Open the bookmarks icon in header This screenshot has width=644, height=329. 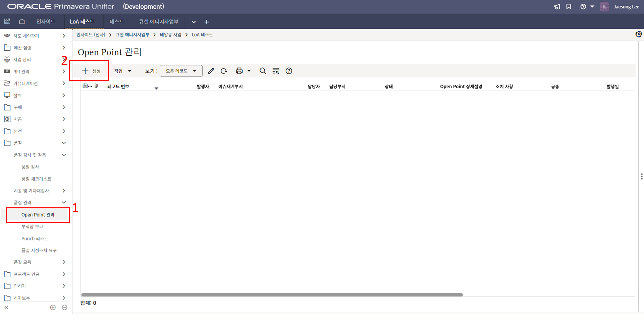[569, 7]
